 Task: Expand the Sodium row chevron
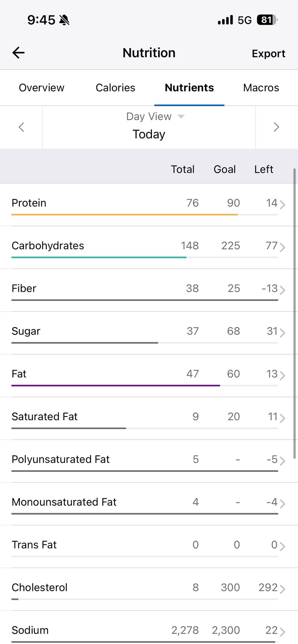point(282,632)
